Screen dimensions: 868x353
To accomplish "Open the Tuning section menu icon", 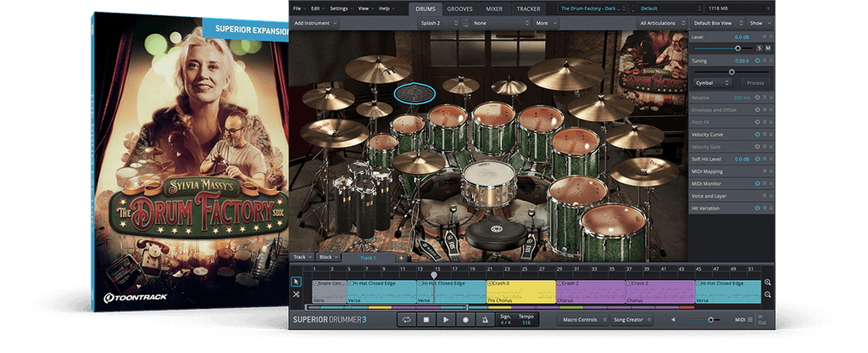I will [x=765, y=61].
